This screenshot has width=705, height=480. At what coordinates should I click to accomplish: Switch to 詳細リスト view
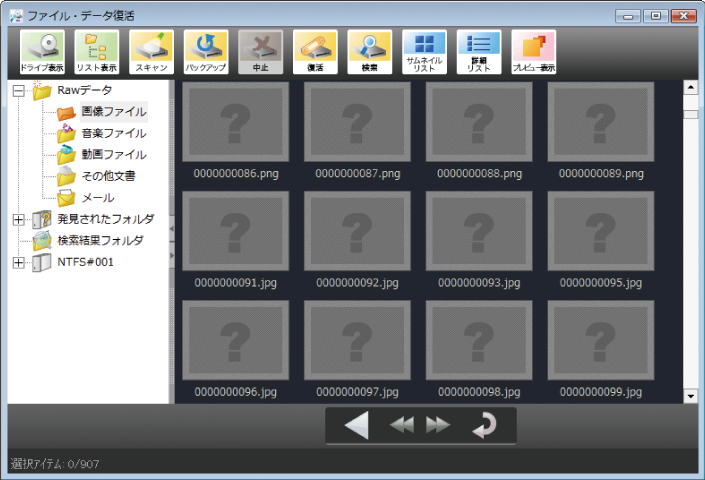click(478, 52)
